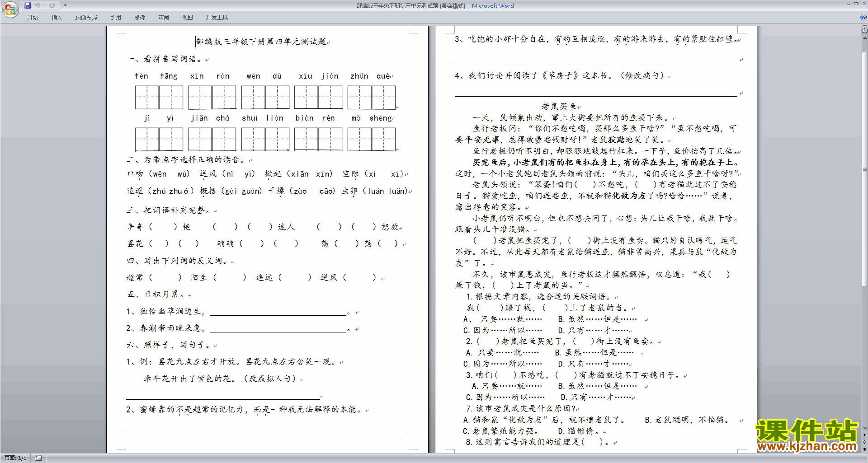Open the 邮件 ribbon tab

140,18
